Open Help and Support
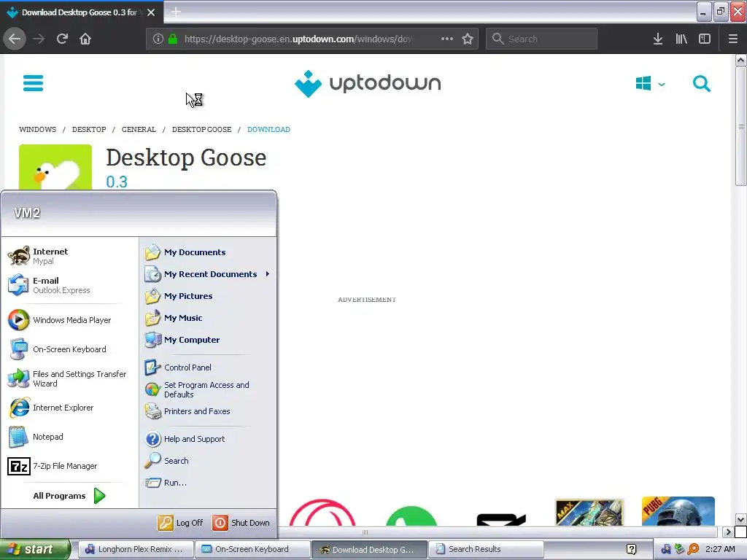Image resolution: width=747 pixels, height=560 pixels. point(207,438)
